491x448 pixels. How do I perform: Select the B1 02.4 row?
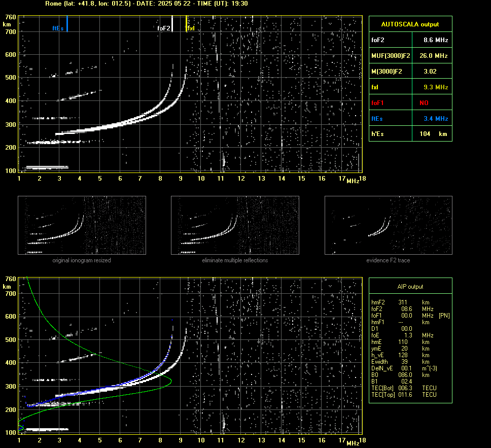click(392, 381)
